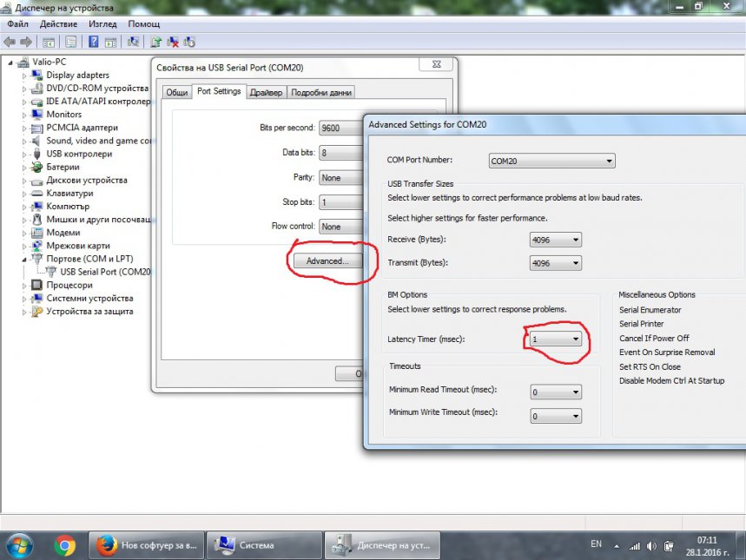The image size is (746, 560).
Task: Switch to the Подробни данни tab
Action: (321, 92)
